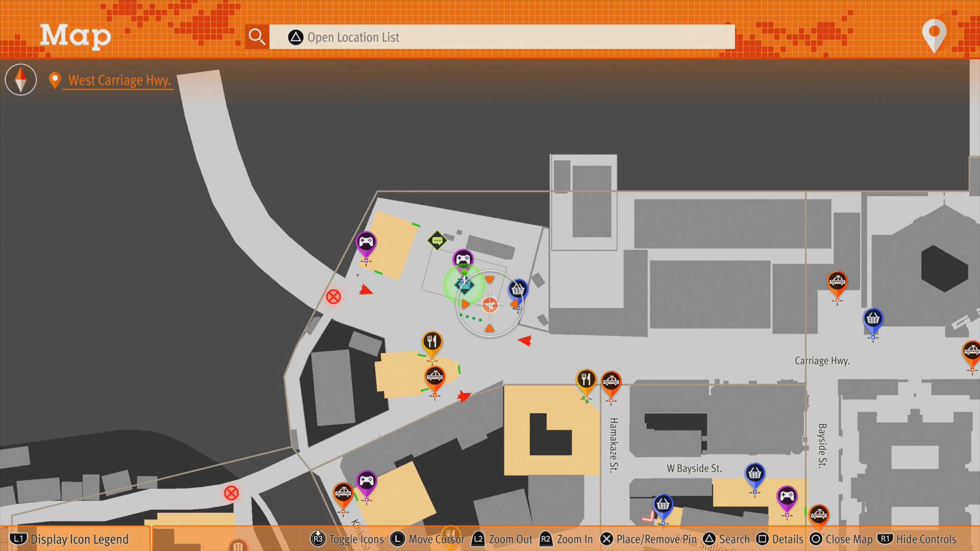
Task: Click Place/Remove Pin
Action: click(648, 539)
